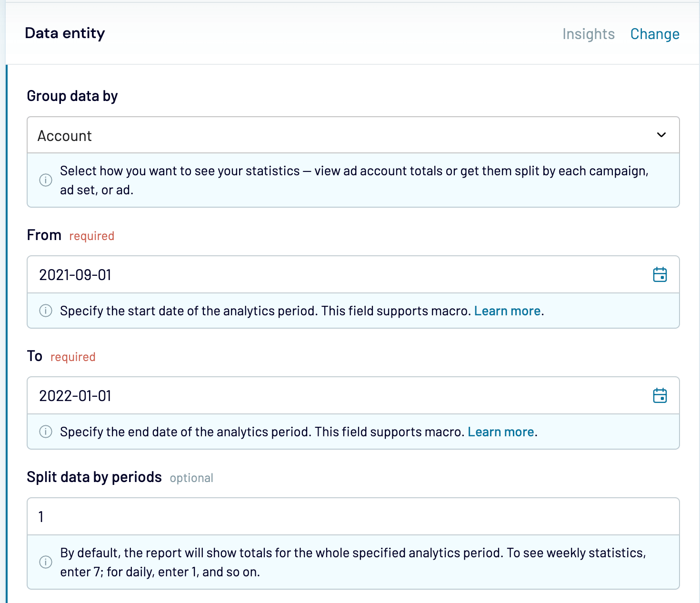Switch to the Insights section
Viewport: 700px width, 603px height.
coord(589,34)
